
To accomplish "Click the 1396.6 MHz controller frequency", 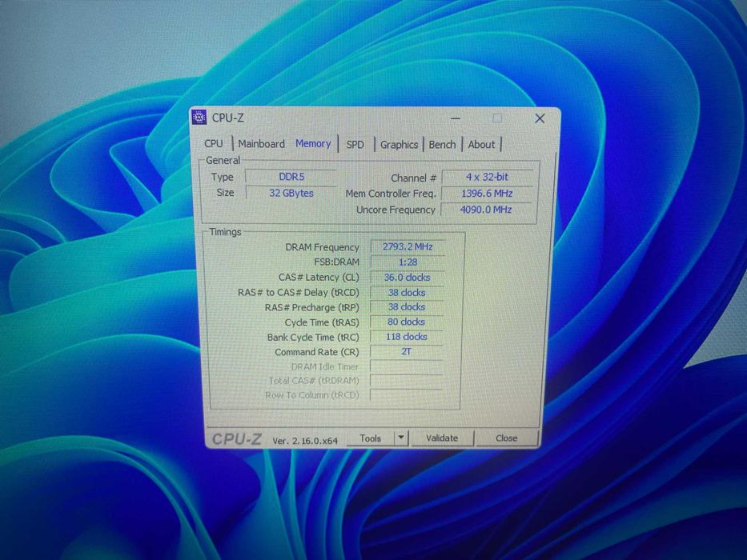I will pos(487,194).
